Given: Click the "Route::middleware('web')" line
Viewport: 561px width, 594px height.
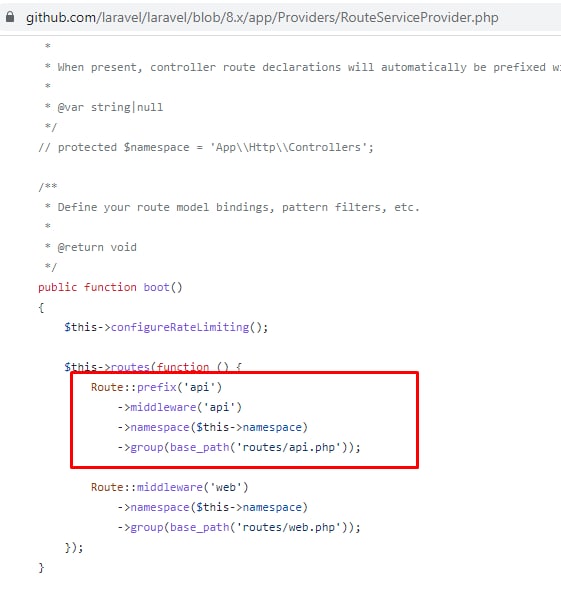Looking at the screenshot, I should tap(169, 487).
